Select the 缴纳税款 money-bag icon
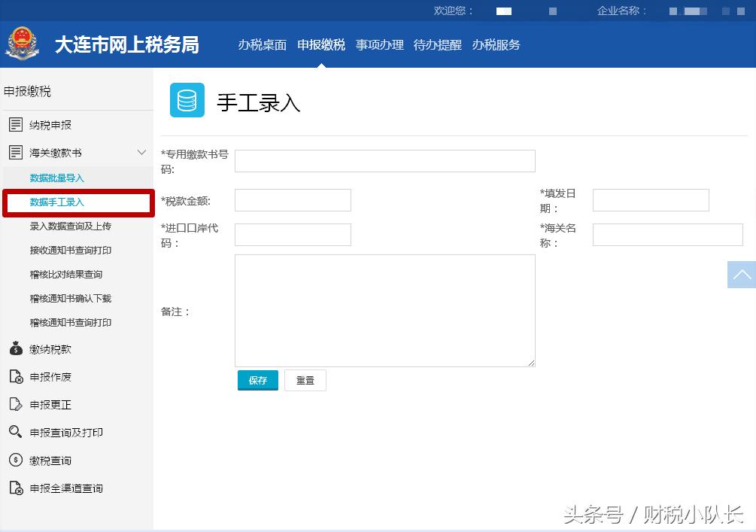756x532 pixels. [x=16, y=348]
